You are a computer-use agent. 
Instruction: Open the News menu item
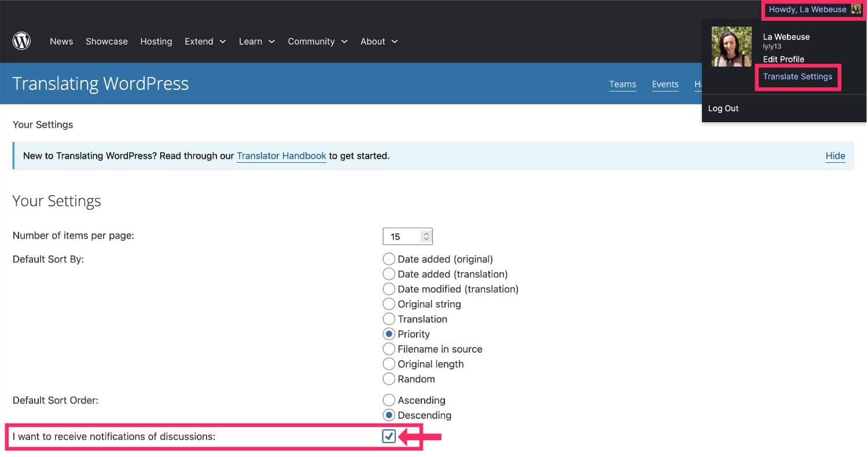click(x=61, y=41)
